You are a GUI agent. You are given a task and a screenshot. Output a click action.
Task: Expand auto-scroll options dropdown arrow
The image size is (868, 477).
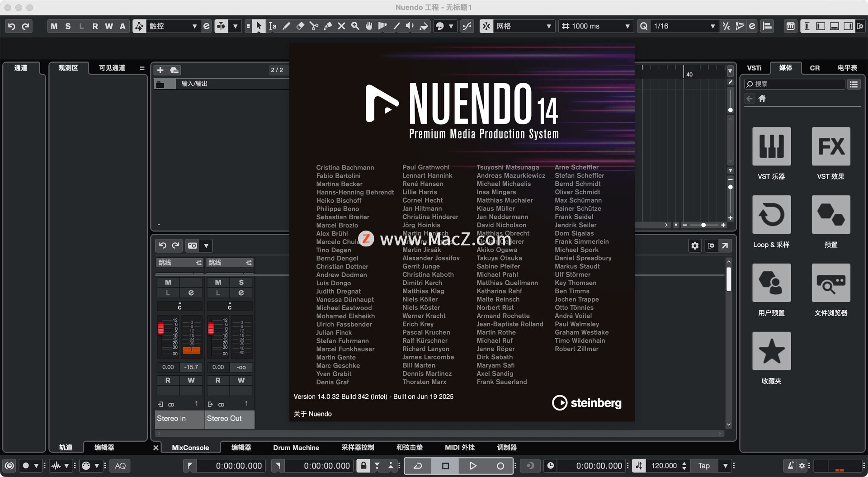236,26
